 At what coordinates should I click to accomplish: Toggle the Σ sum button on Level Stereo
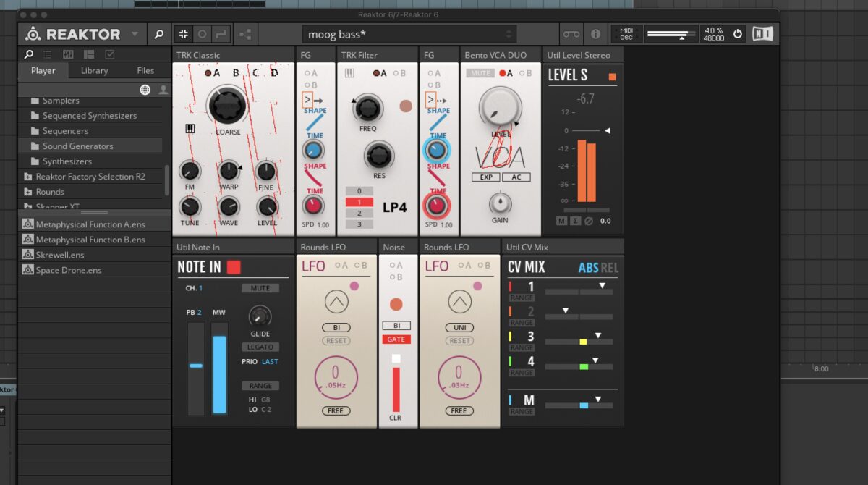[x=575, y=221]
